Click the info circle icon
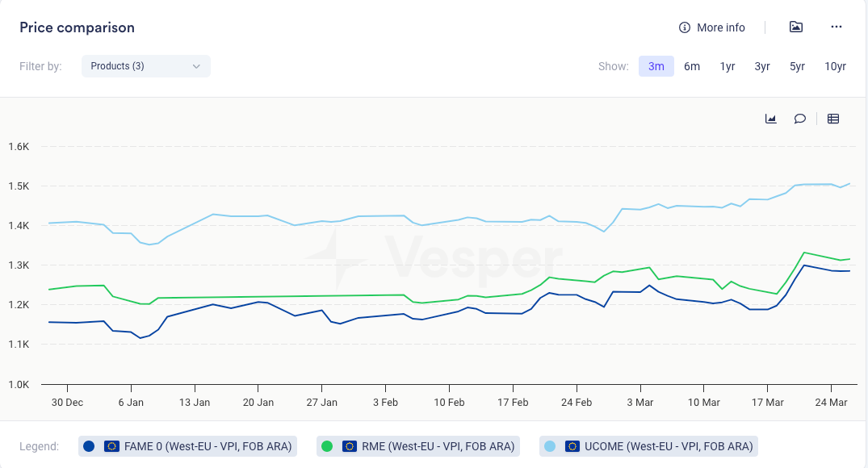The height and width of the screenshot is (468, 868). click(x=685, y=27)
